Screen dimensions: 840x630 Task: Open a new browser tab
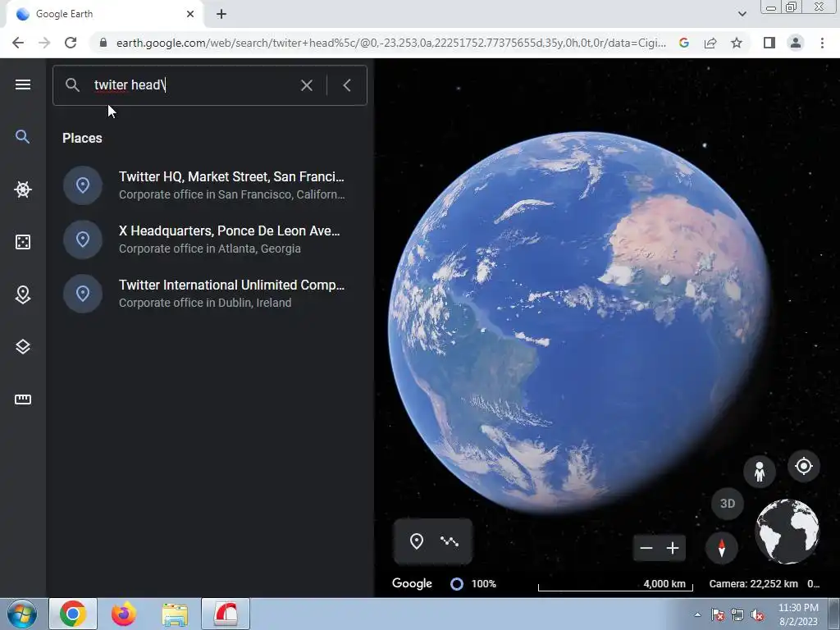click(221, 14)
